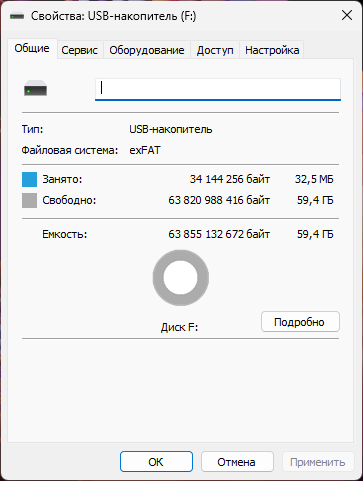The image size is (363, 481).
Task: Open the Сервис tab
Action: click(x=79, y=50)
